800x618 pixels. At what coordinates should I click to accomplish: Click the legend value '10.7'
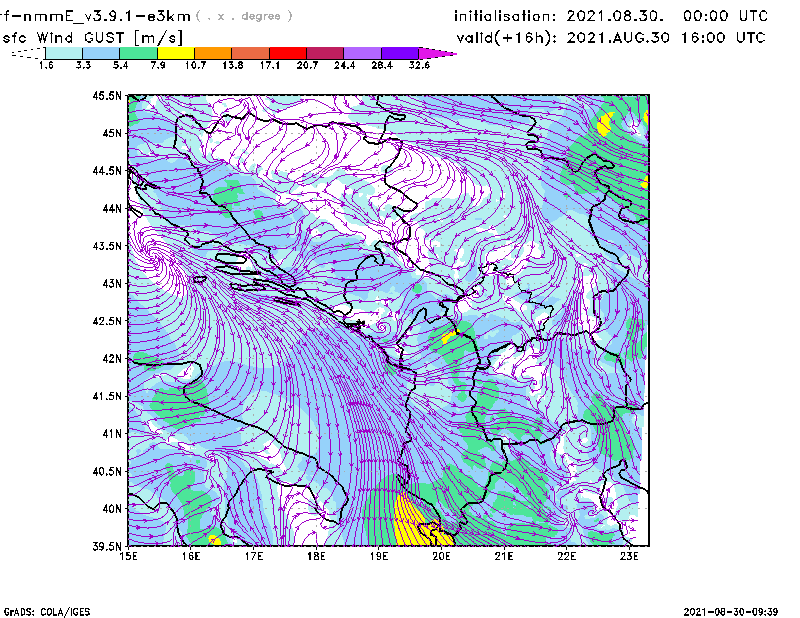(x=195, y=65)
